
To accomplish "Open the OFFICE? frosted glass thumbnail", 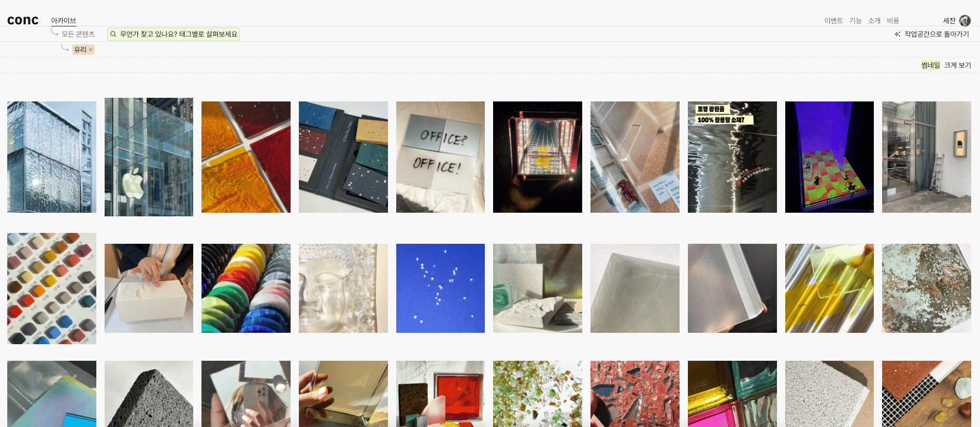I will 440,157.
